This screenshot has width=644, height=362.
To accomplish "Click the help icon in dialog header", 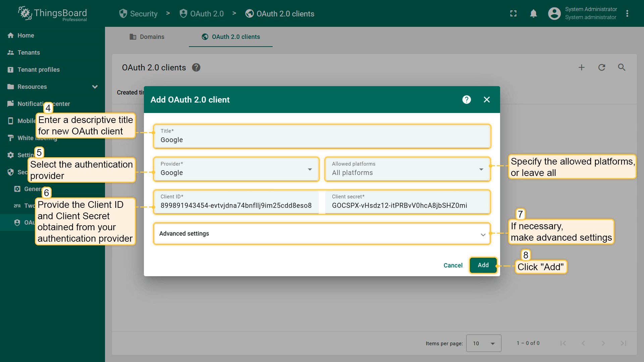I will coord(467,100).
